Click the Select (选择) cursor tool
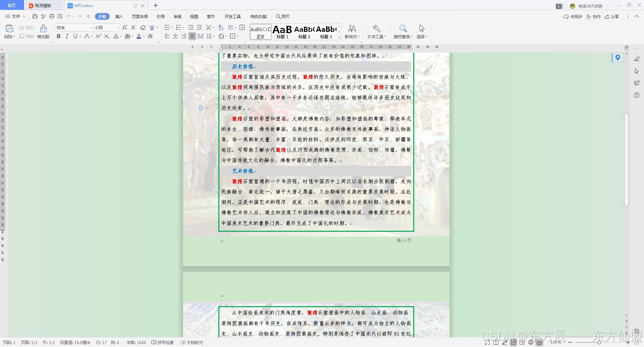Image resolution: width=644 pixels, height=347 pixels. point(422,32)
